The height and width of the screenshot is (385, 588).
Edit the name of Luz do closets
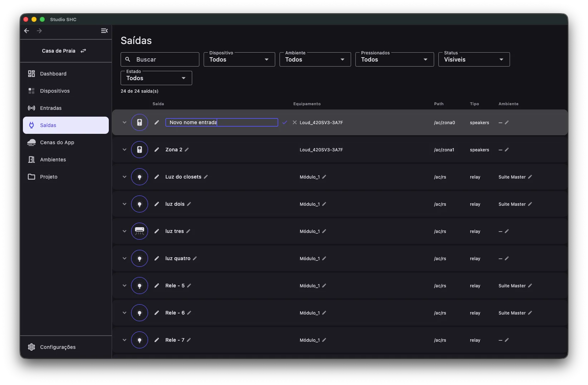(206, 177)
